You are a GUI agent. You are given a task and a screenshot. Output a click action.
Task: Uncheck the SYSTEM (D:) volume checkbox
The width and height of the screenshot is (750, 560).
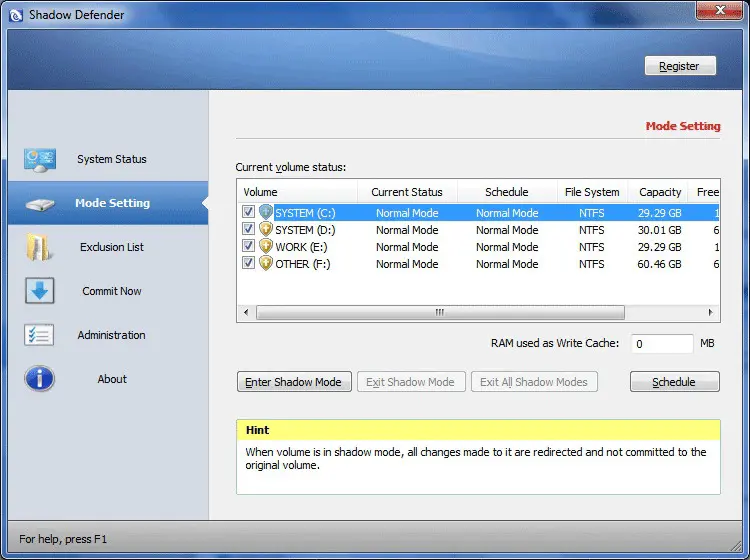click(x=248, y=229)
